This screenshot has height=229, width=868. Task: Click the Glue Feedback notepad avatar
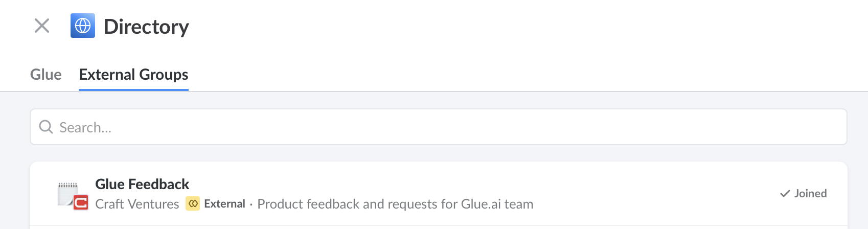pyautogui.click(x=68, y=193)
